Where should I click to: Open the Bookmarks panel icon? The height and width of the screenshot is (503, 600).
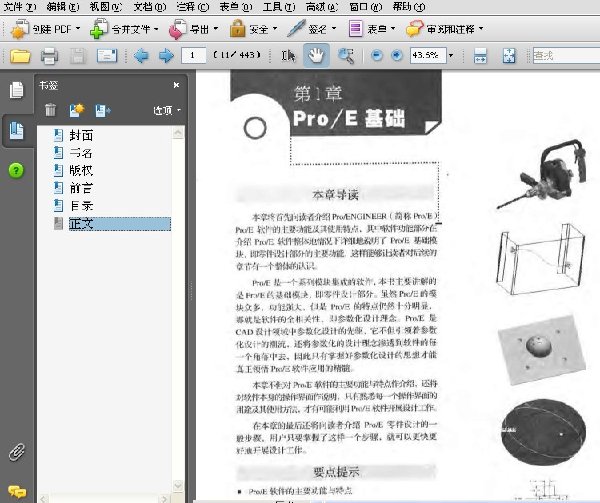point(16,131)
